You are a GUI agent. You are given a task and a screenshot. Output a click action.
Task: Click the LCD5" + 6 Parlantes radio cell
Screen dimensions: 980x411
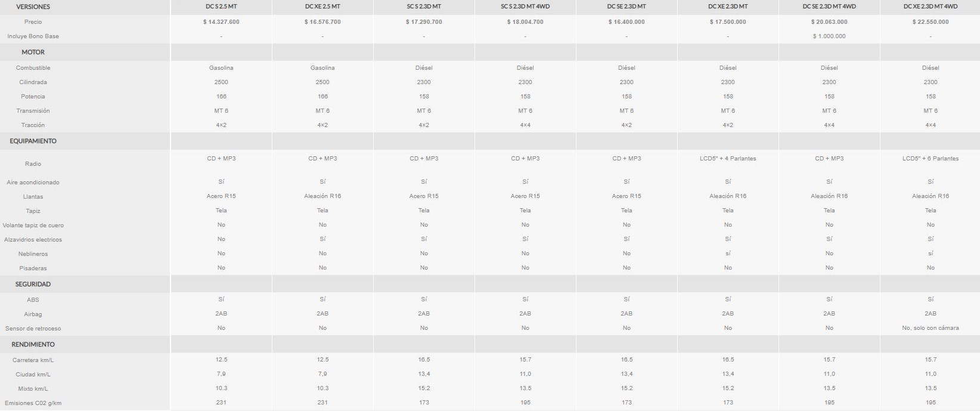point(931,158)
